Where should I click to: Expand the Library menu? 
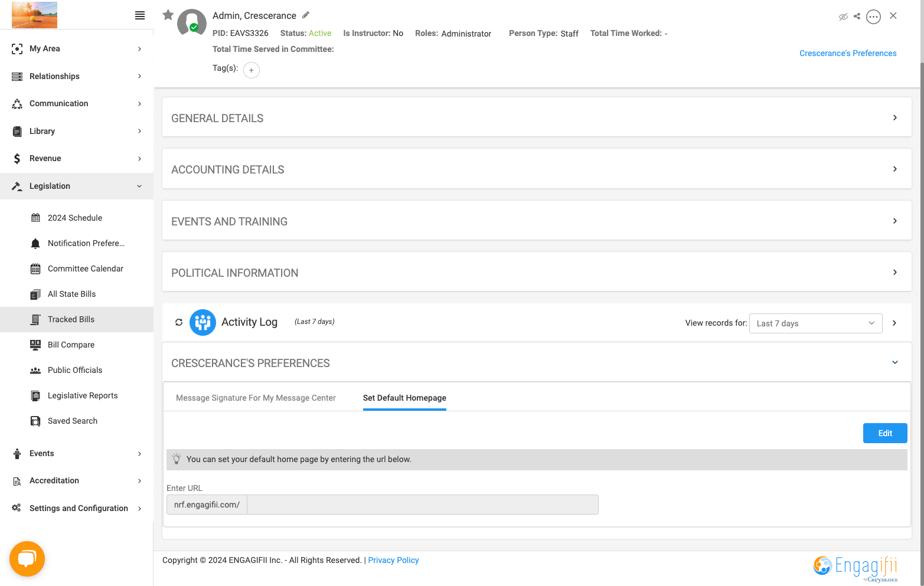[x=77, y=131]
